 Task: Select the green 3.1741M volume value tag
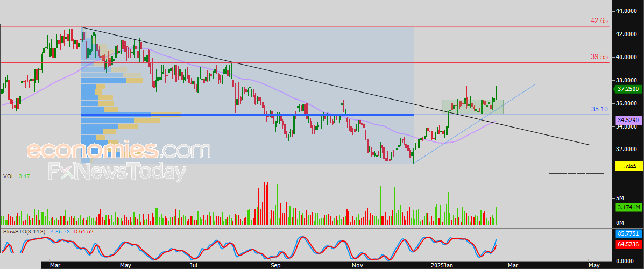click(x=628, y=208)
